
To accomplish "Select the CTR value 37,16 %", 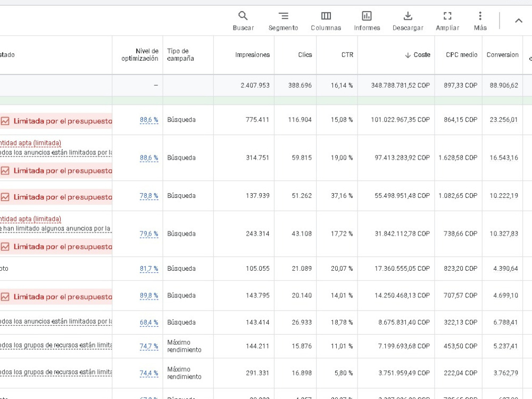I will [342, 196].
